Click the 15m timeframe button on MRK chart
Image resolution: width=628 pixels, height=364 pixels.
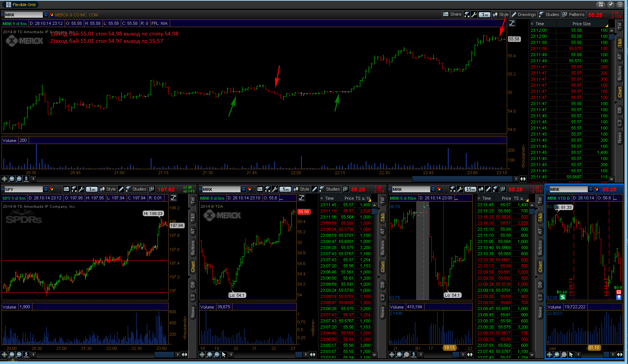tap(470, 189)
